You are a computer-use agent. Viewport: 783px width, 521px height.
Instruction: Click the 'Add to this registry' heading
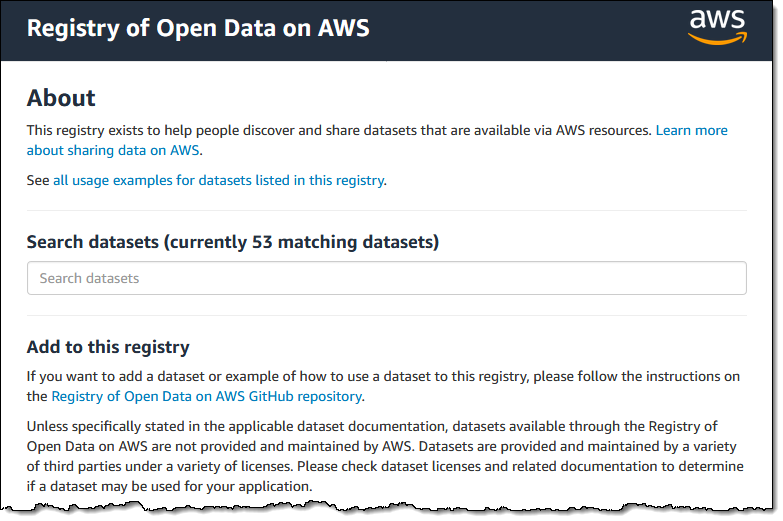coord(108,348)
